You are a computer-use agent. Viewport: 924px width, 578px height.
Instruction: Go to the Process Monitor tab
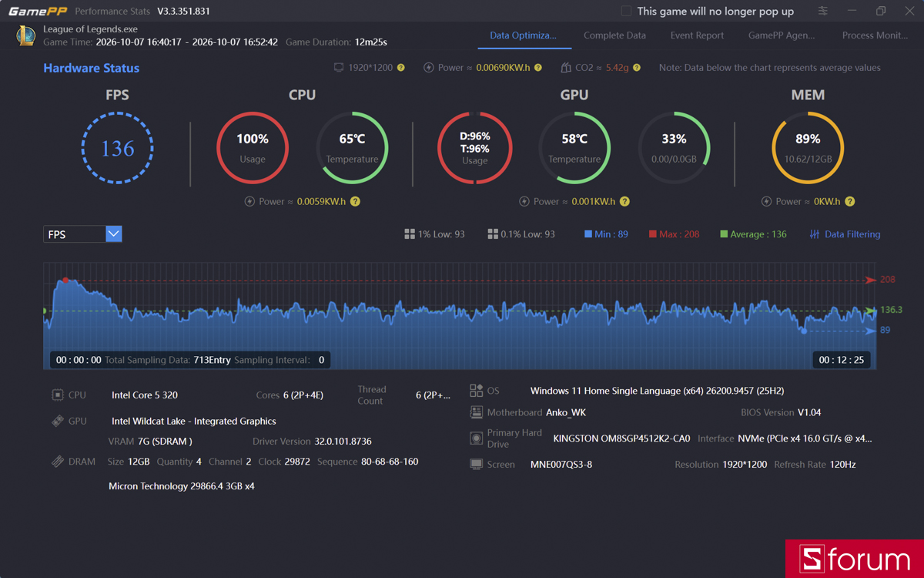[875, 35]
